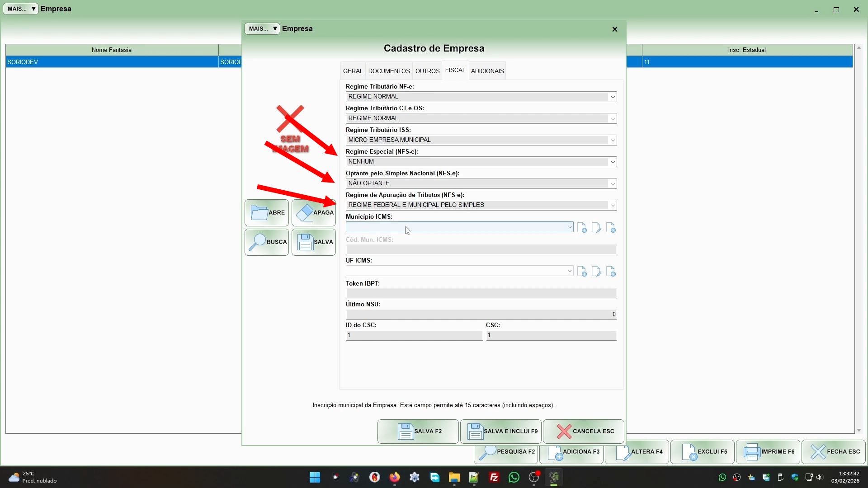Switch to the ADICIONAIS tab
868x488 pixels.
pyautogui.click(x=487, y=71)
